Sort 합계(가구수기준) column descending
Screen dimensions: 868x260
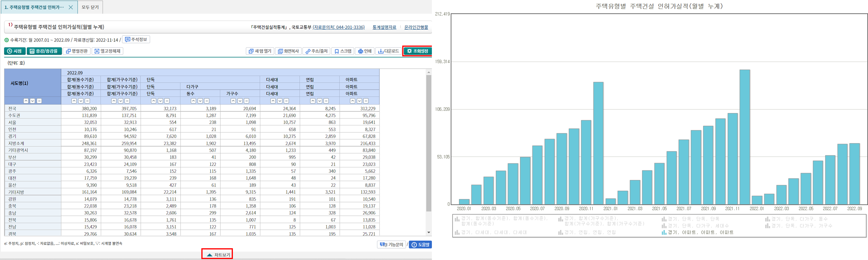pyautogui.click(x=121, y=101)
